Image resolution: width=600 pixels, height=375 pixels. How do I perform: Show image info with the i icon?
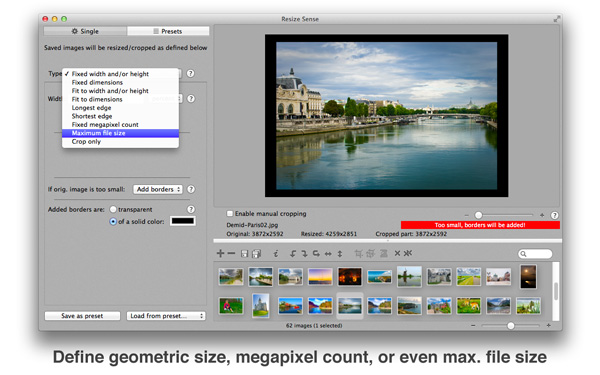(276, 253)
